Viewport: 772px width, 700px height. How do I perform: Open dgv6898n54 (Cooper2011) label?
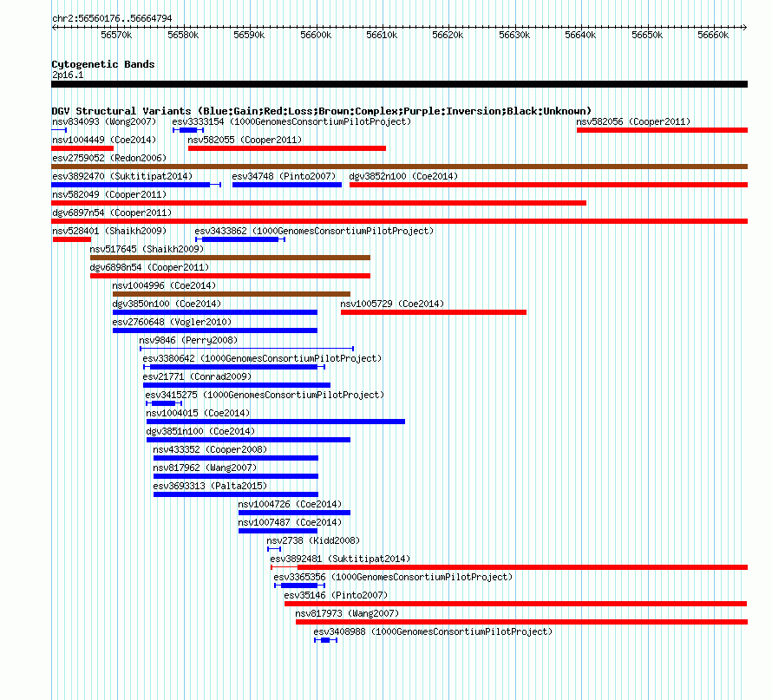pyautogui.click(x=149, y=267)
